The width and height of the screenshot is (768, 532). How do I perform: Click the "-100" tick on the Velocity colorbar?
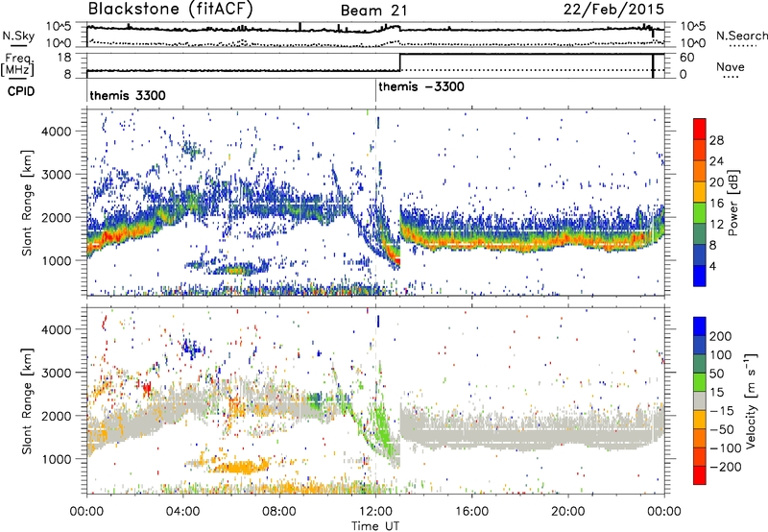coord(726,448)
